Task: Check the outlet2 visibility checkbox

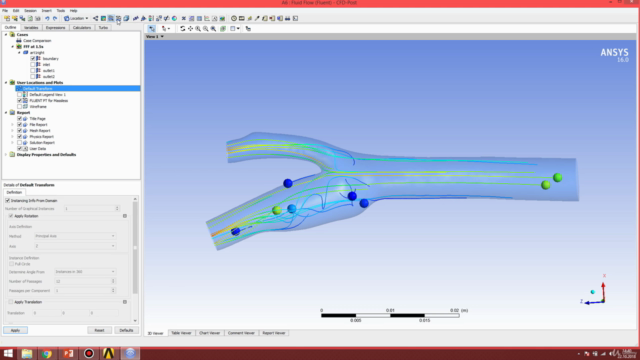Action: point(33,76)
